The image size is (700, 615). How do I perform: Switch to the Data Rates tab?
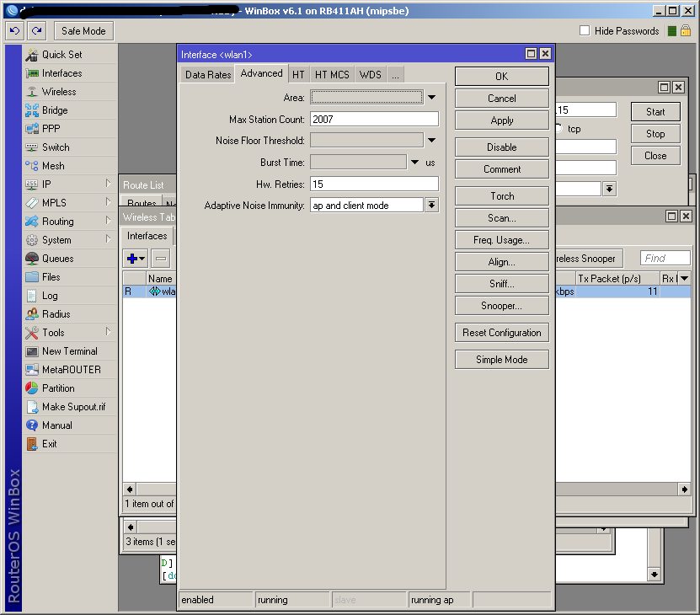208,75
